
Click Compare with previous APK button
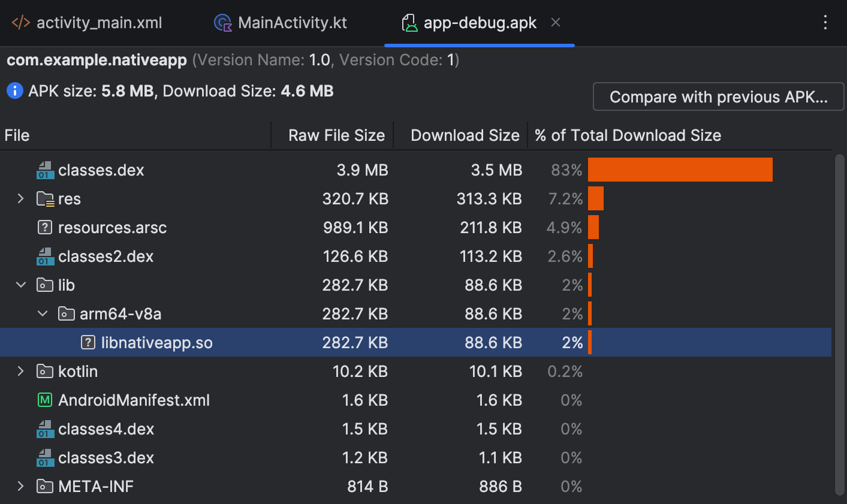718,97
